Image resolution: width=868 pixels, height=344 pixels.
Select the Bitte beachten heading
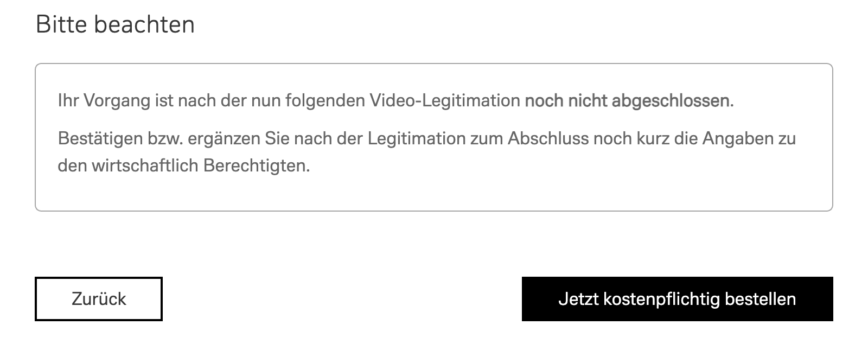115,25
